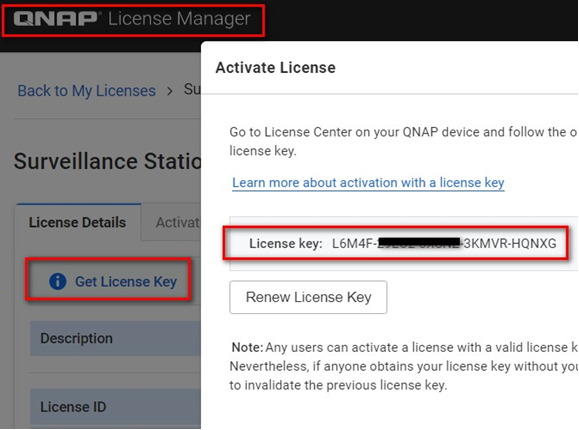Select the Description row header
The height and width of the screenshot is (430, 579).
[x=116, y=338]
